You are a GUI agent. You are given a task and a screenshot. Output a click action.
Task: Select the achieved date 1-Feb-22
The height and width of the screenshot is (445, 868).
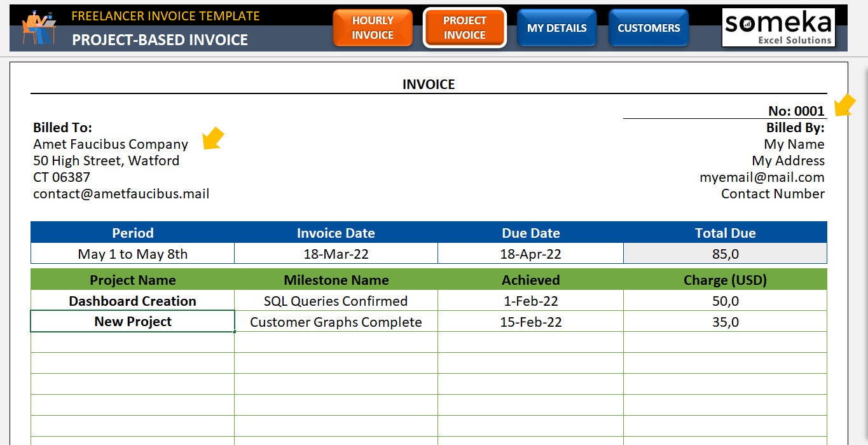click(x=530, y=301)
